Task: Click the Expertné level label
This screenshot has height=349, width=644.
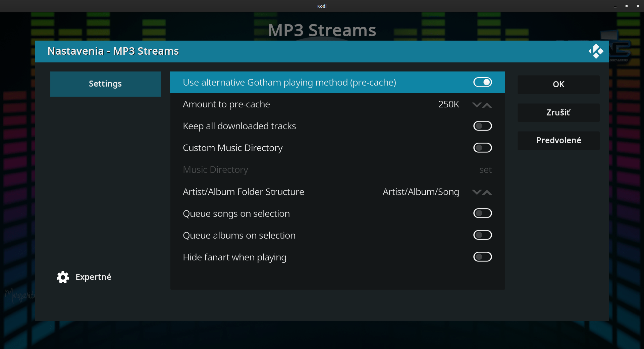Action: click(x=93, y=277)
